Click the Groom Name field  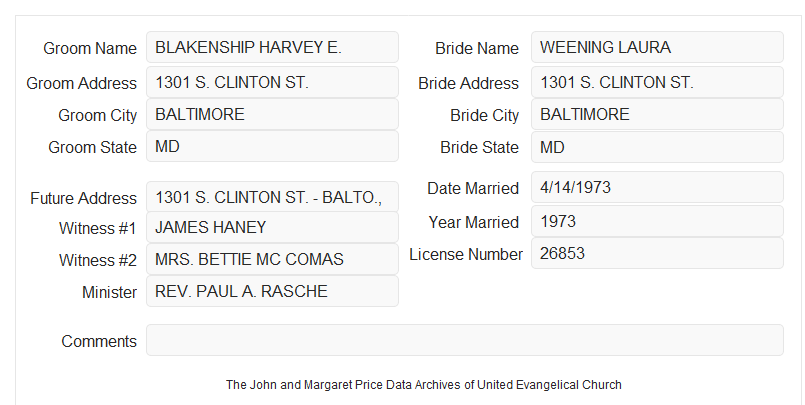click(x=272, y=47)
